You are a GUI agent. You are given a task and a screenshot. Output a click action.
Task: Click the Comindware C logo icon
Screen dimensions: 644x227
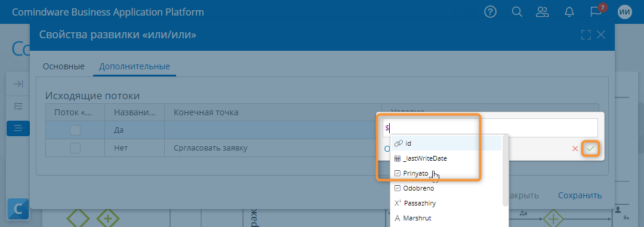[x=18, y=209]
